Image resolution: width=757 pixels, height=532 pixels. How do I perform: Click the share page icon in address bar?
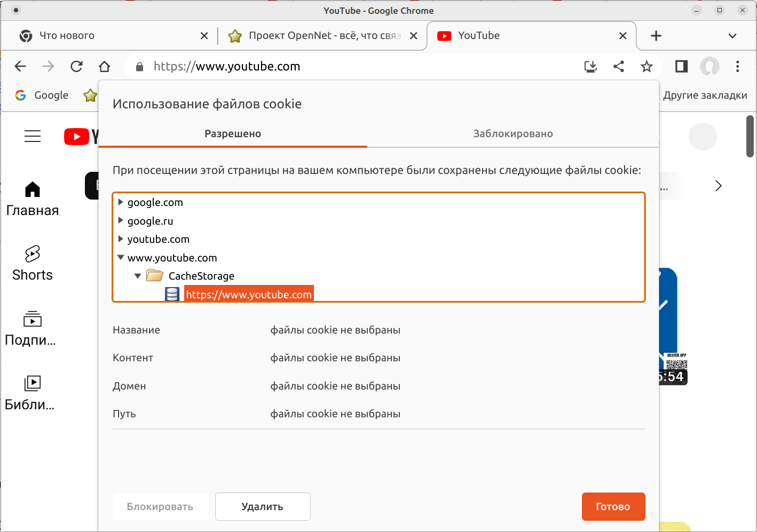(619, 66)
